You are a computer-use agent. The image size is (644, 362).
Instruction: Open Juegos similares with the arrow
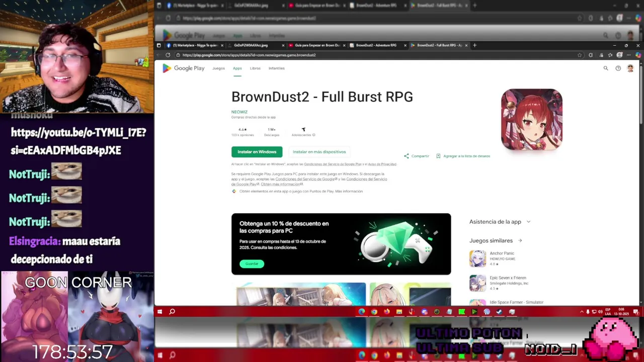coord(520,241)
